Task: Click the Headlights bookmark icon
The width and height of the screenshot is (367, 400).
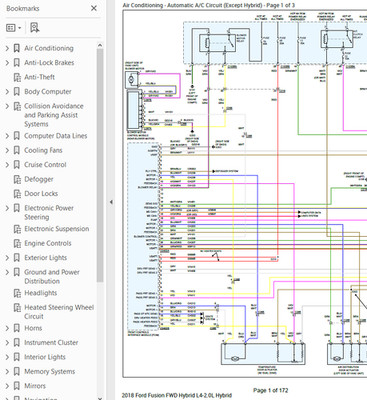Action: point(17,293)
